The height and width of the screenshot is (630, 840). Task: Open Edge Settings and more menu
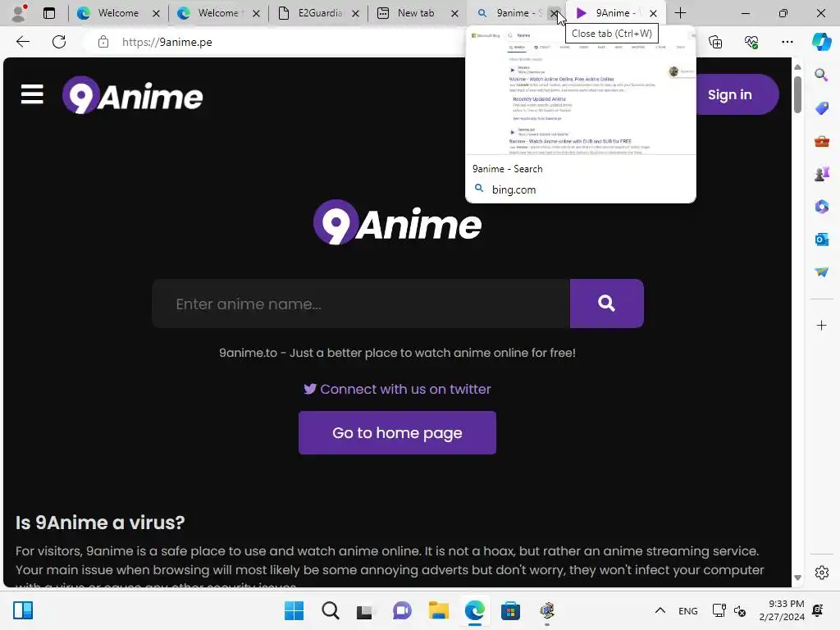(787, 42)
